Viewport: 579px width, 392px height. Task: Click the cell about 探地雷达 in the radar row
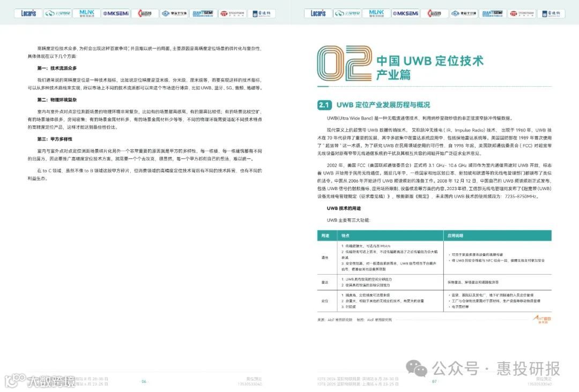coord(473,282)
